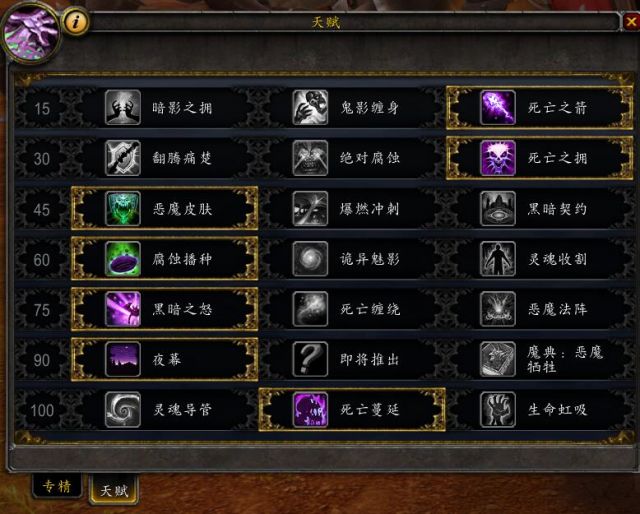Image resolution: width=640 pixels, height=514 pixels.
Task: Select the 灵魂导管 swirl icon
Action: (x=123, y=409)
